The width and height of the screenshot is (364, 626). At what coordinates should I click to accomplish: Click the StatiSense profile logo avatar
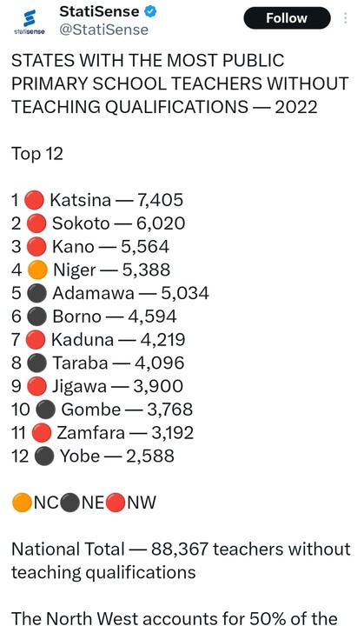click(30, 23)
